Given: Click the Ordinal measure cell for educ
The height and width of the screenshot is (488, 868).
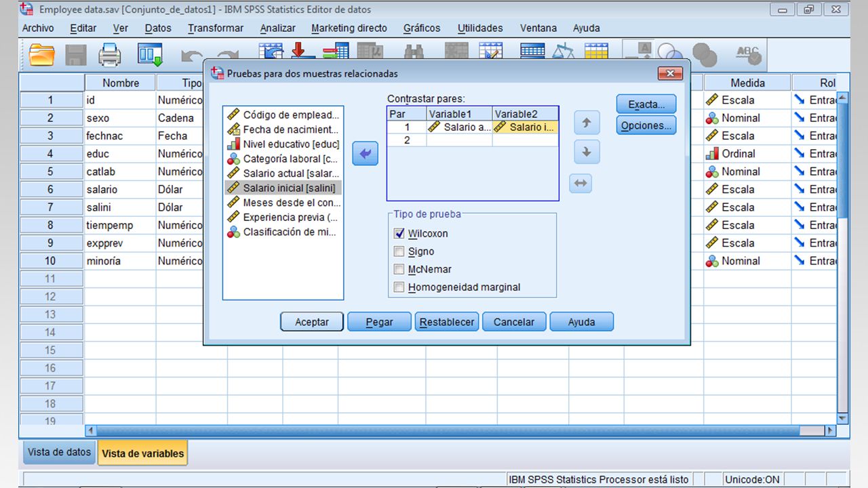Looking at the screenshot, I should 747,154.
